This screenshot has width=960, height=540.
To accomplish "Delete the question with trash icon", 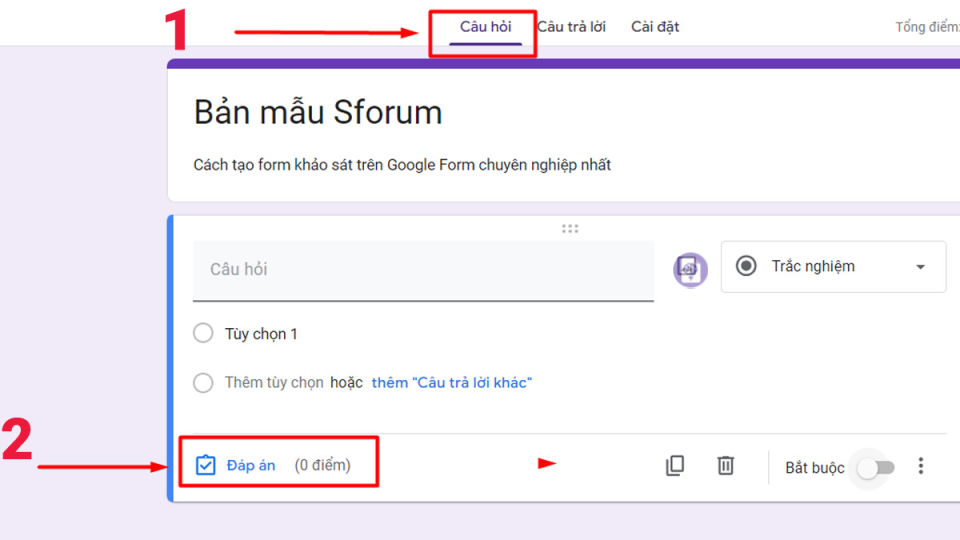I will point(726,466).
